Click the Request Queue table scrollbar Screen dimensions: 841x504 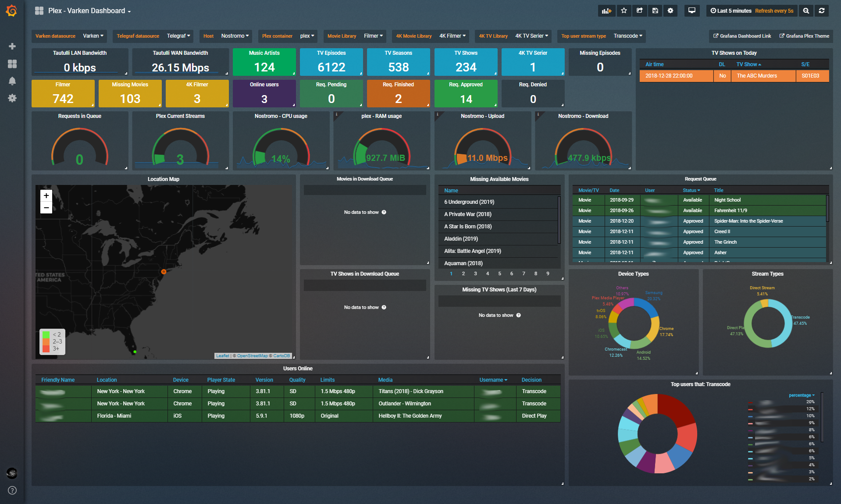point(827,209)
